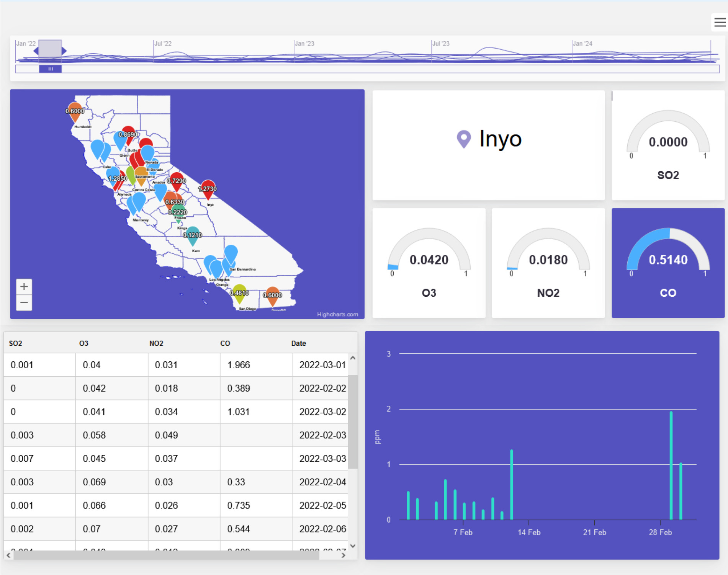Click the navigator scrollbar thumb

click(50, 69)
